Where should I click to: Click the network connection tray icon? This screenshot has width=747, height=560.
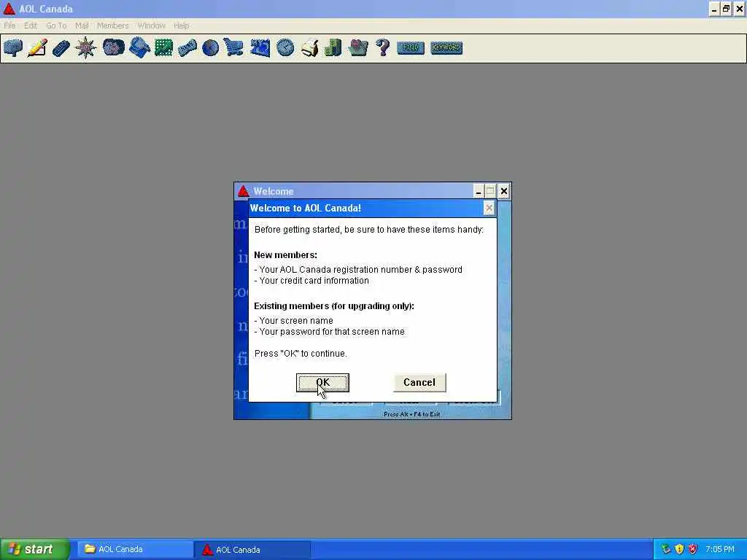click(666, 550)
